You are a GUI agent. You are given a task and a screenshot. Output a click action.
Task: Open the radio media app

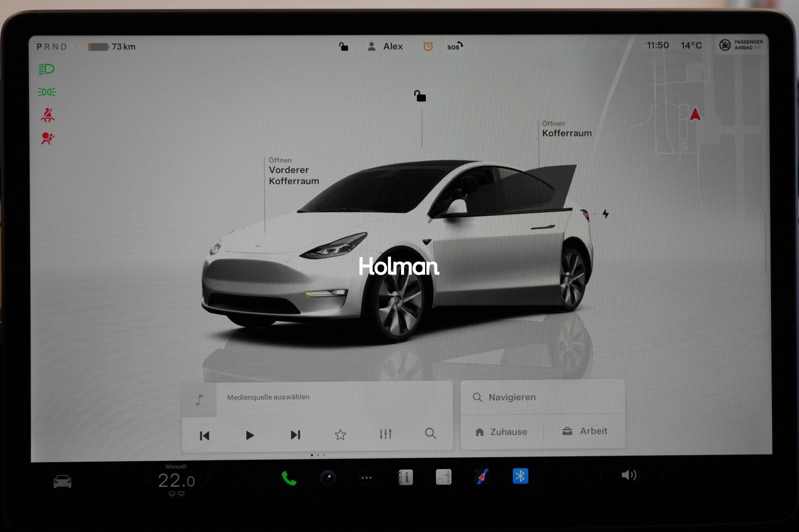point(443,477)
